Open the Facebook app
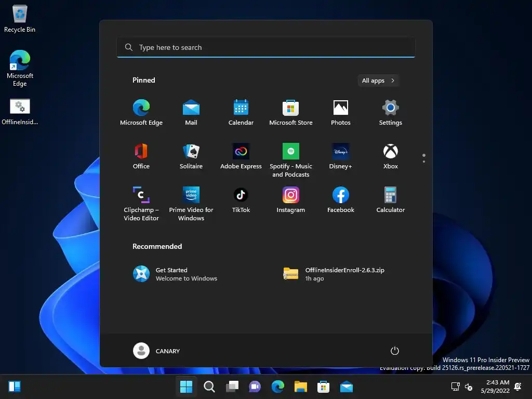This screenshot has width=532, height=399. (x=341, y=200)
